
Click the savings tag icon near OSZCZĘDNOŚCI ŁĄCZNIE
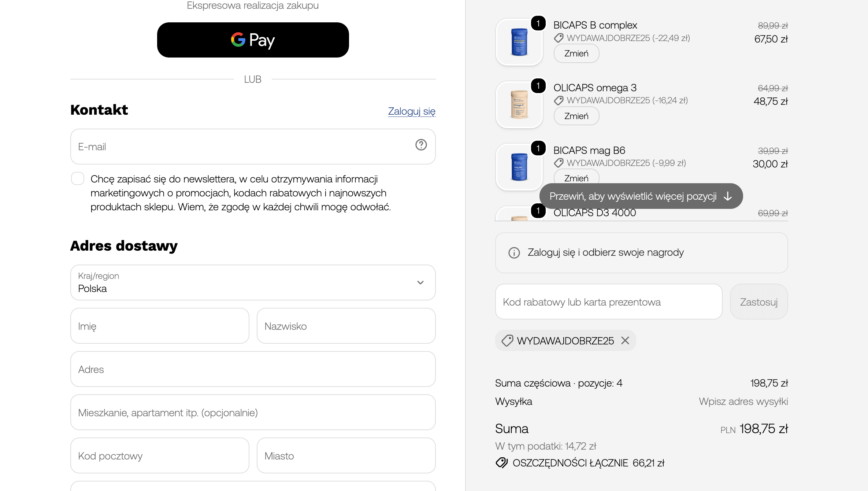[x=502, y=463]
